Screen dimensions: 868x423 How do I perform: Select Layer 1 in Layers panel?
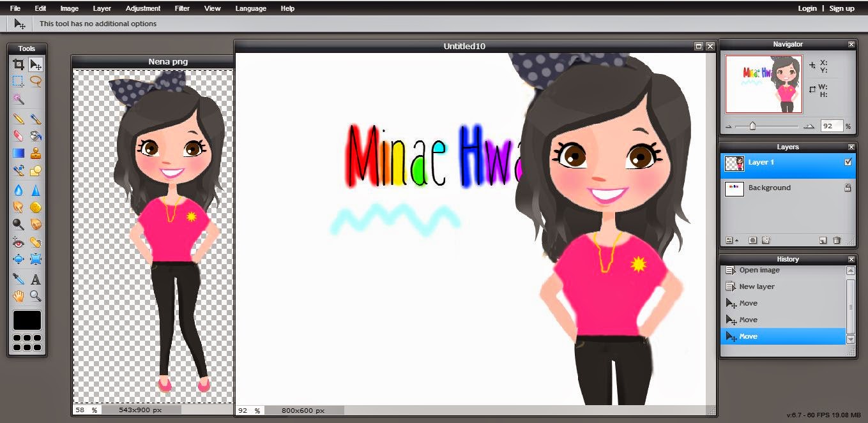coord(788,165)
